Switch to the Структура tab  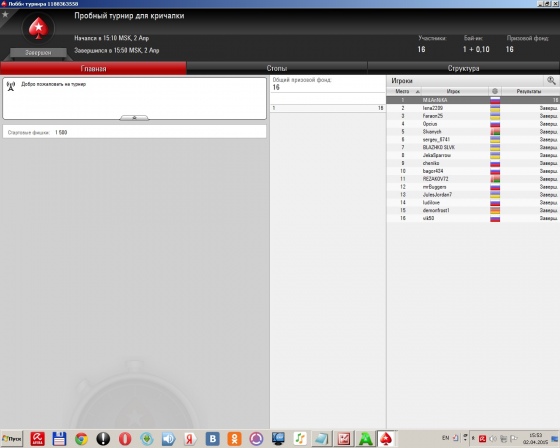[x=464, y=68]
